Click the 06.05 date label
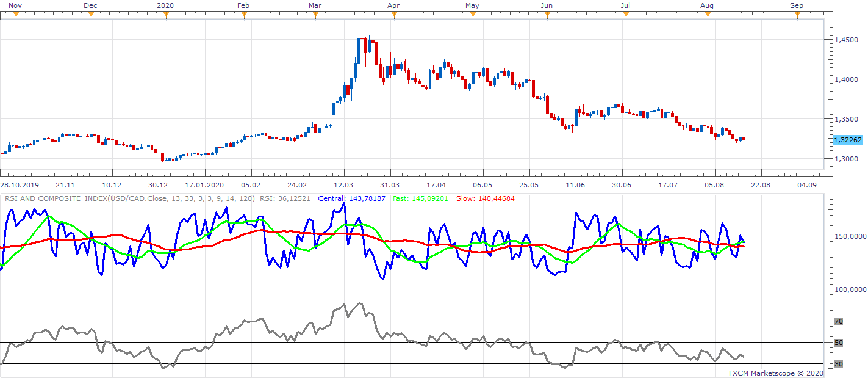 click(x=482, y=184)
